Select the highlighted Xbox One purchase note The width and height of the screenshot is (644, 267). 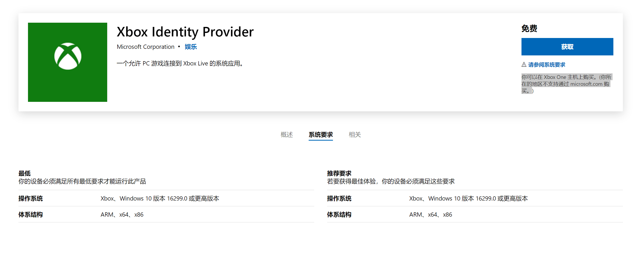tap(566, 84)
